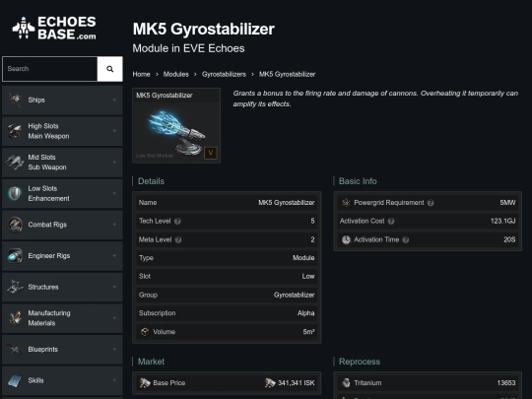Click the Tritanium 13653 amount
The height and width of the screenshot is (399, 532).
pyautogui.click(x=506, y=383)
